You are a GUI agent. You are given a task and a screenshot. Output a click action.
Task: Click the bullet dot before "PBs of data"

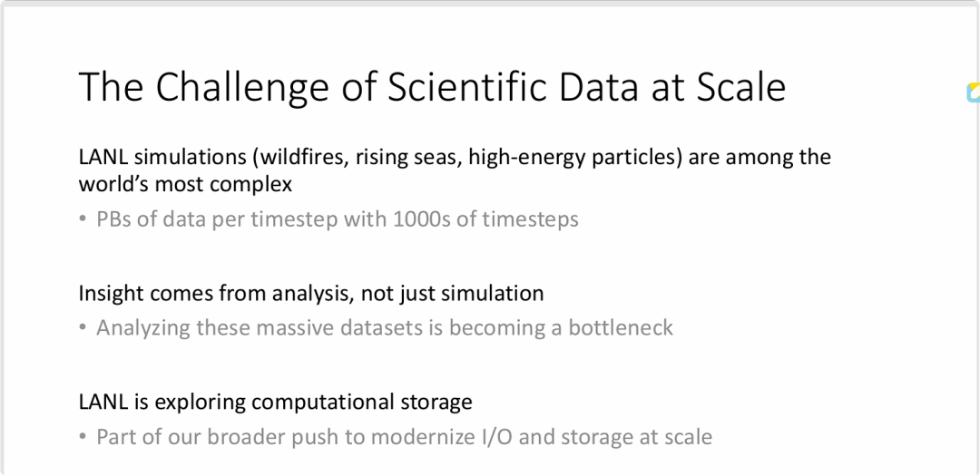coord(83,220)
